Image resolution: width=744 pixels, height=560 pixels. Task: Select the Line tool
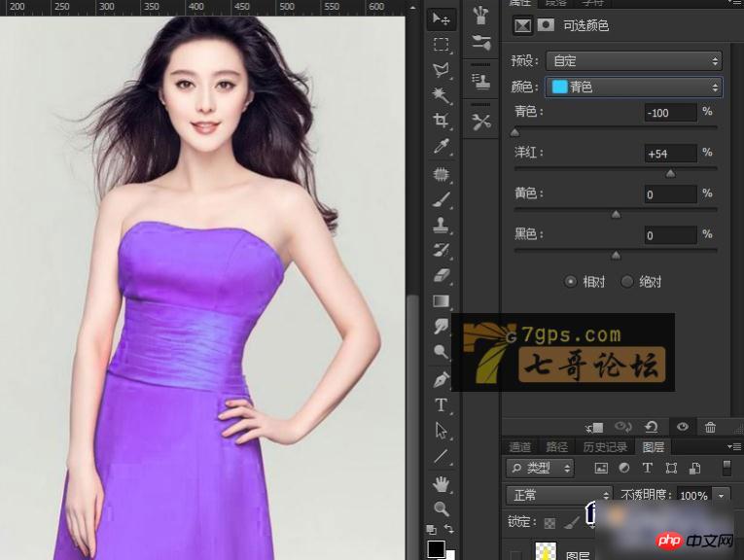[x=441, y=456]
